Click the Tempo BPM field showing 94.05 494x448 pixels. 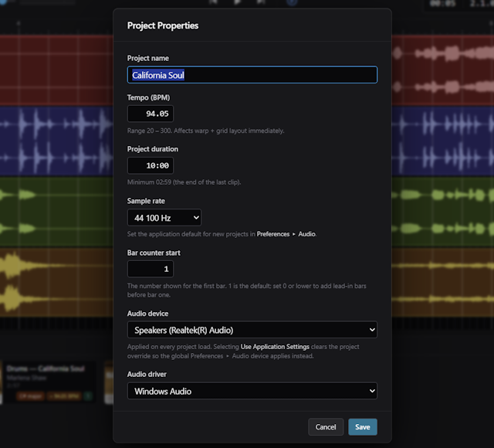point(151,114)
